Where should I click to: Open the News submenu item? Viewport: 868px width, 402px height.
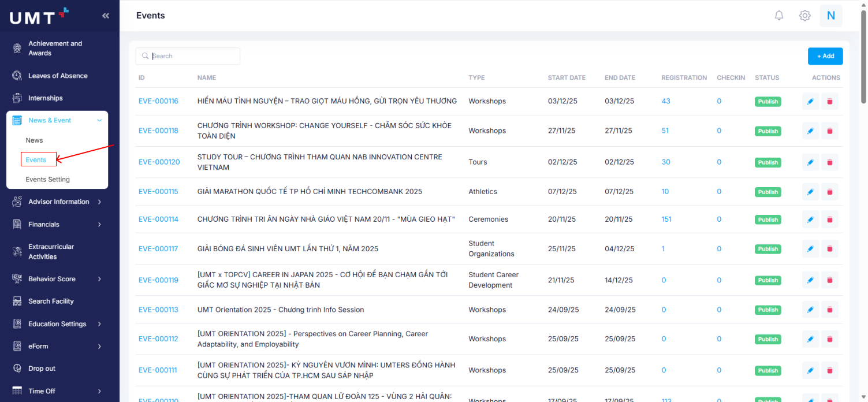34,140
